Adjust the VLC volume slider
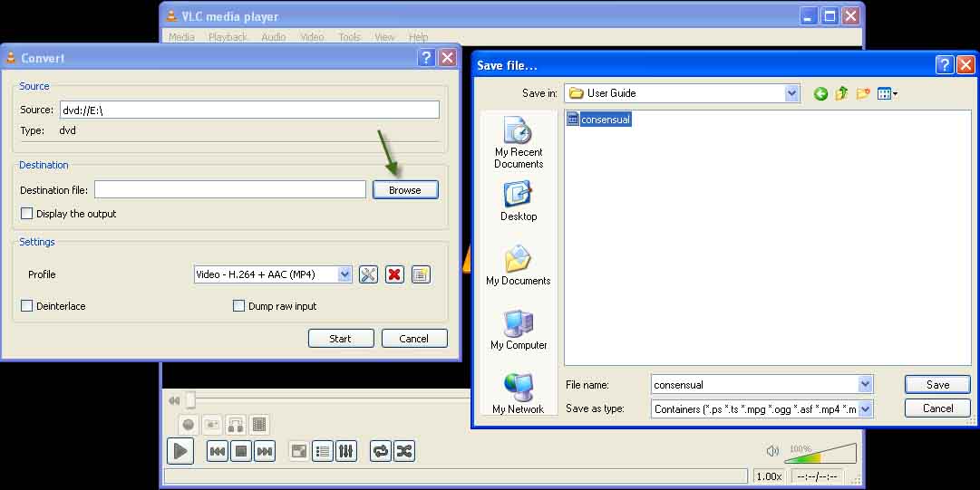This screenshot has height=490, width=980. point(820,453)
